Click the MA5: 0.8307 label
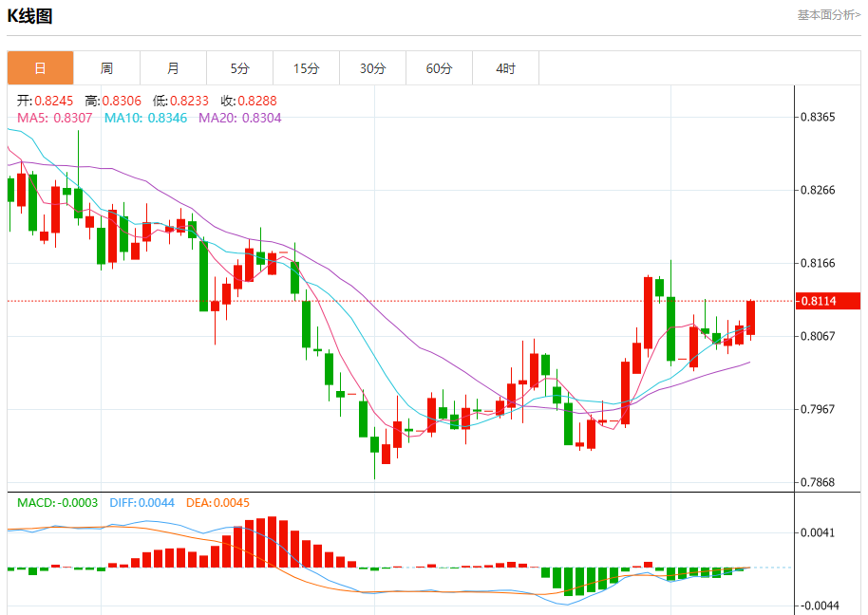 click(x=55, y=118)
